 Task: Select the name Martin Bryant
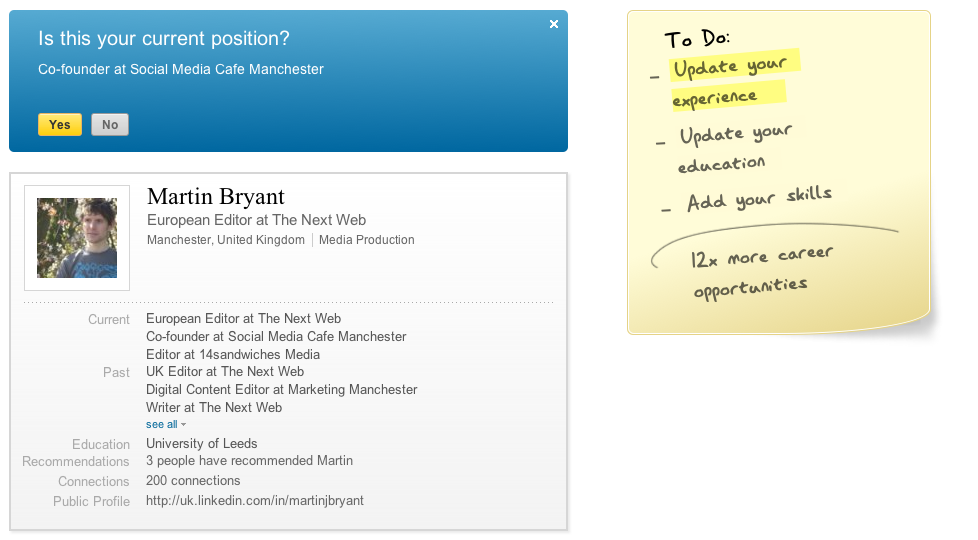[216, 196]
